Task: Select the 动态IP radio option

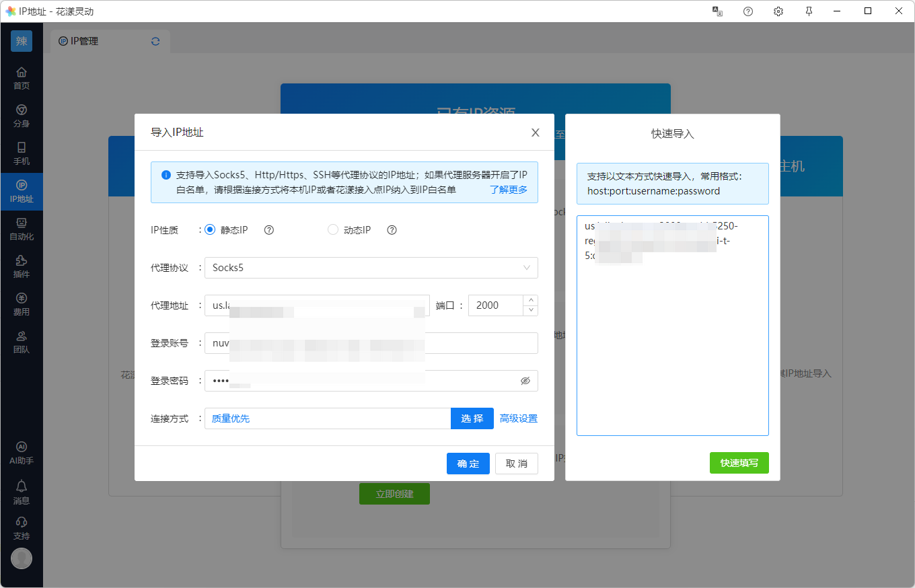Action: pos(333,229)
